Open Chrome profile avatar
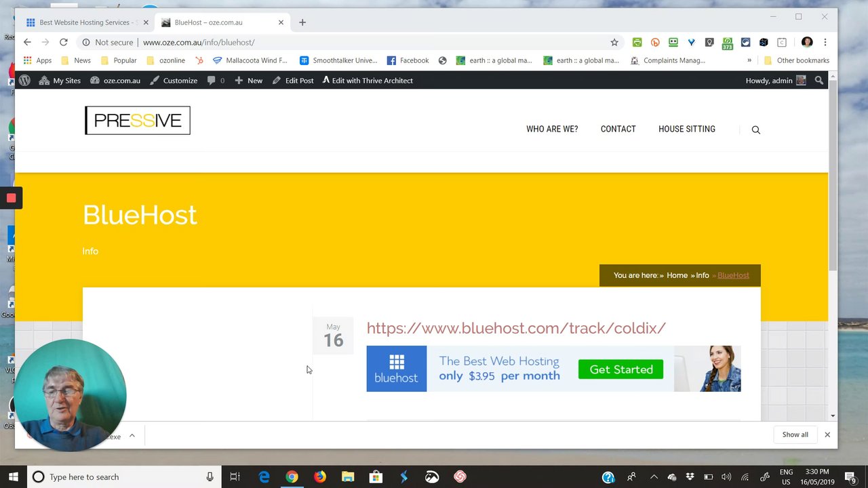 807,42
